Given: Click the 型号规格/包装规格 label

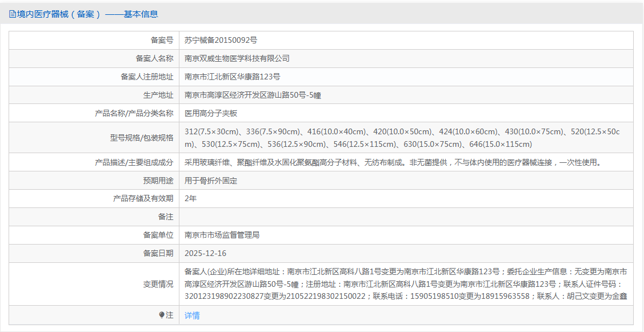Looking at the screenshot, I should [x=141, y=138].
